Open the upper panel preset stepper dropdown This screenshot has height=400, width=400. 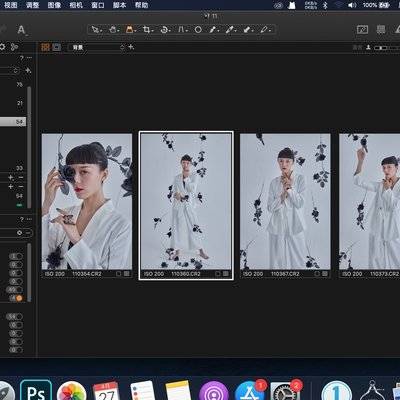click(15, 70)
